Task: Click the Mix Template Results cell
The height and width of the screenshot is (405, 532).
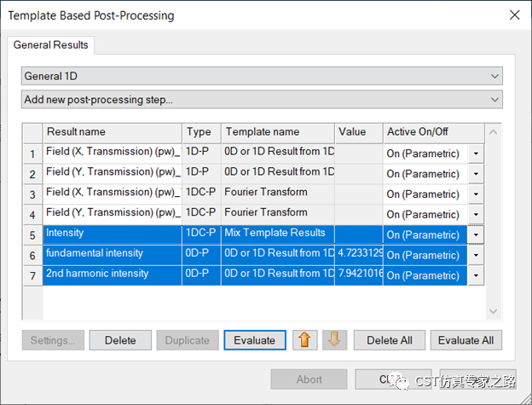Action: tap(278, 233)
